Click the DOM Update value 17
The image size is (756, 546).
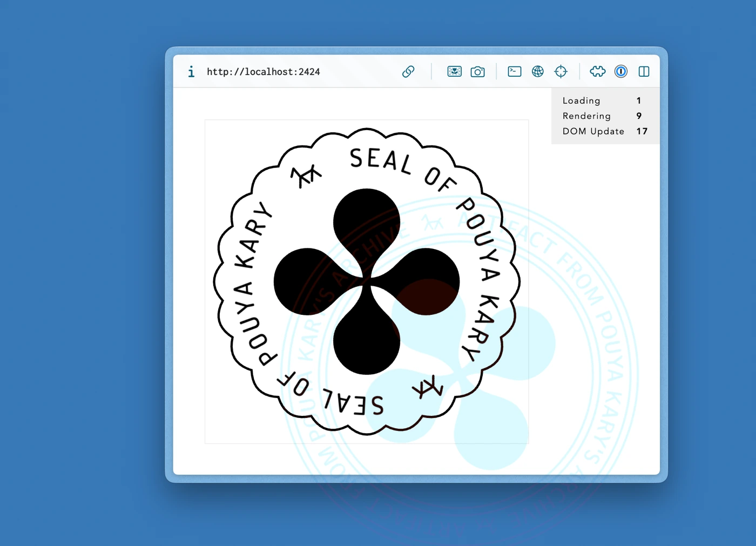point(642,131)
